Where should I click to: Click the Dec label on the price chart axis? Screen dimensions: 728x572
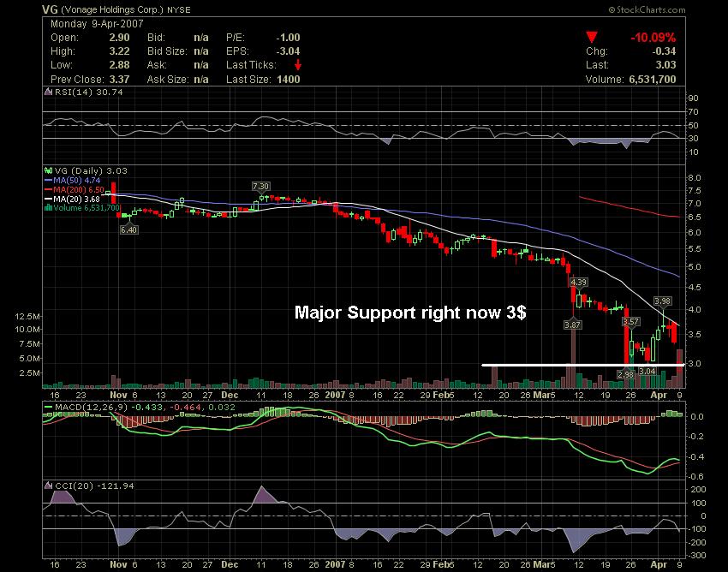coord(230,395)
